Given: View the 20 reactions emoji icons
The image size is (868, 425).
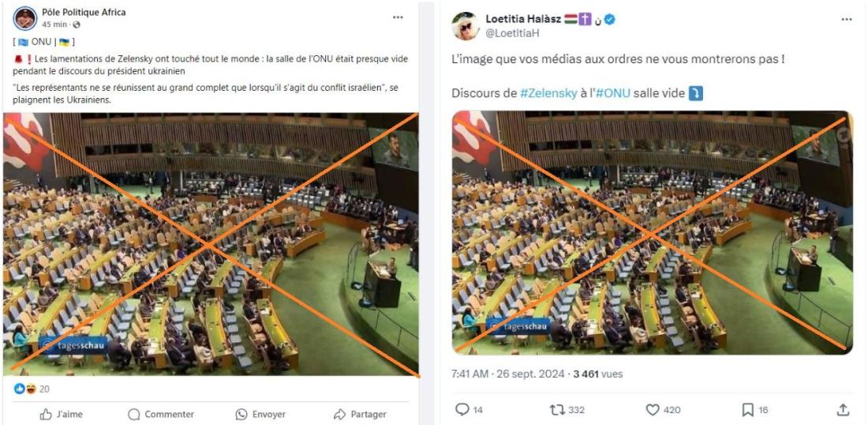Looking at the screenshot, I should point(25,389).
